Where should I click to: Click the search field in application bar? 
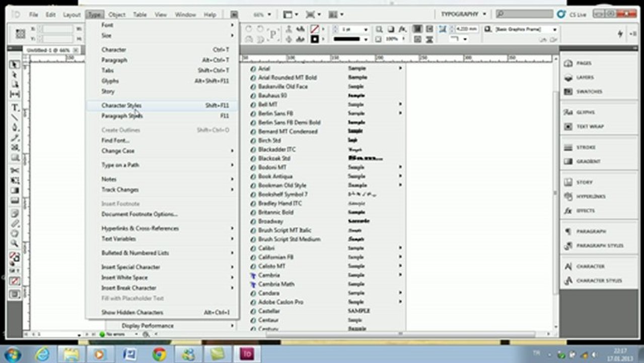pyautogui.click(x=524, y=14)
